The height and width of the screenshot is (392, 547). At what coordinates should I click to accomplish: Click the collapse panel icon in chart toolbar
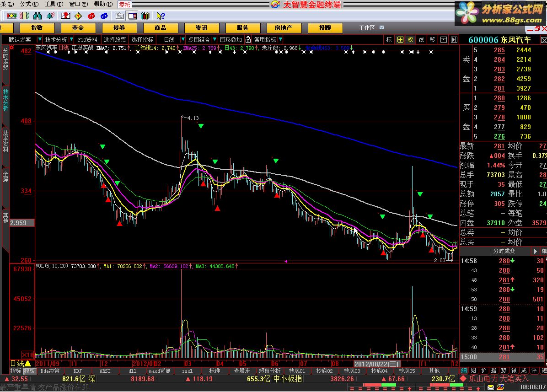click(x=443, y=39)
